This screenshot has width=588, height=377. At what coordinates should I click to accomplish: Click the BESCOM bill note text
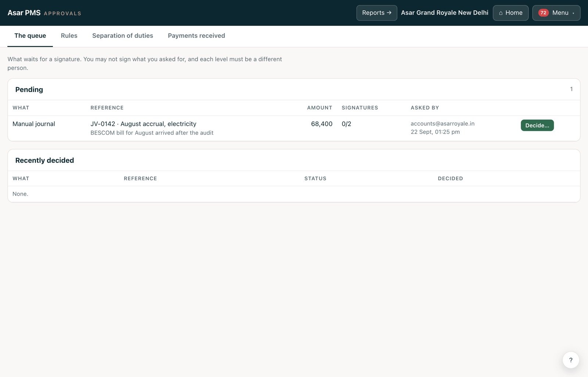click(x=152, y=133)
